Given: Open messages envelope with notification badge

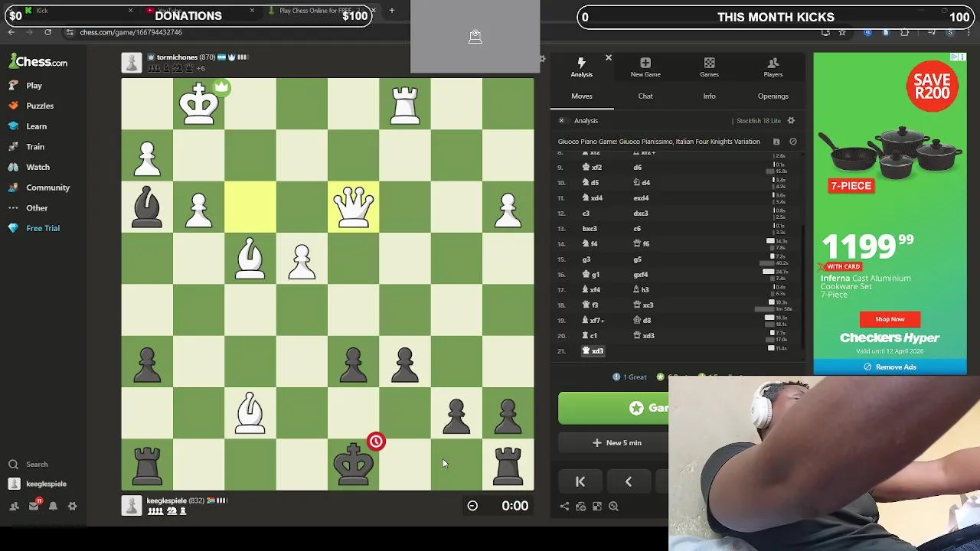Looking at the screenshot, I should 34,505.
